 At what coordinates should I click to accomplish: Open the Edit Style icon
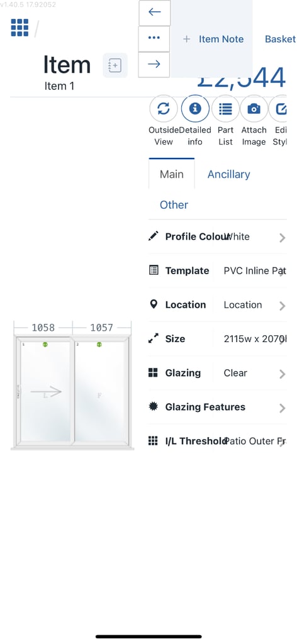pos(279,109)
